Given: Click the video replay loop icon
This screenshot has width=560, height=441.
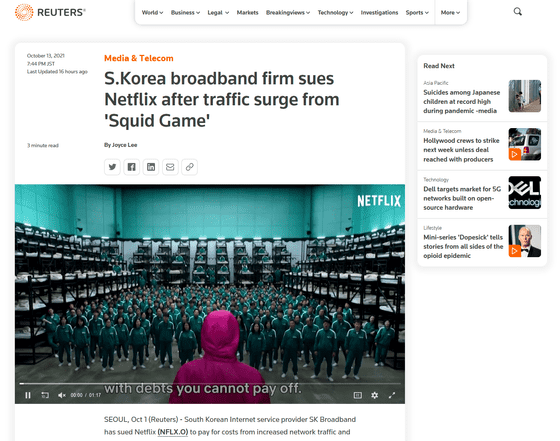Looking at the screenshot, I should coord(45,395).
